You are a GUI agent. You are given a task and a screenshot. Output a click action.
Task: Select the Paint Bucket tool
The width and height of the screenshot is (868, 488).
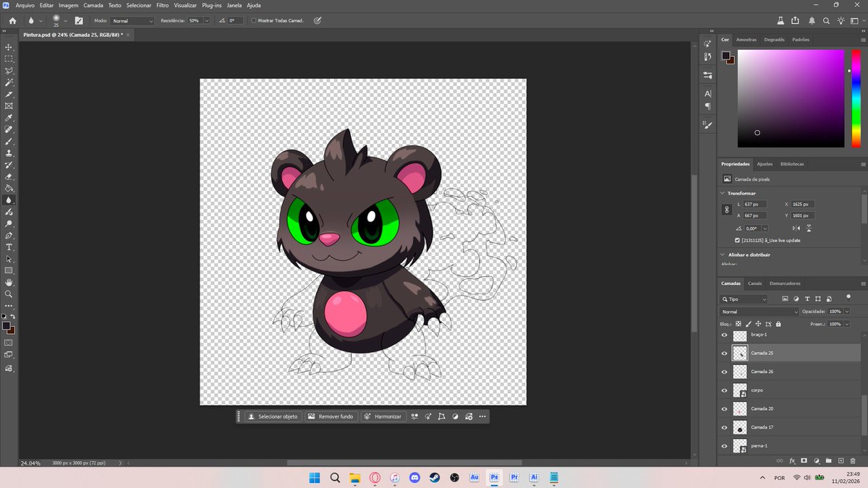tap(9, 188)
